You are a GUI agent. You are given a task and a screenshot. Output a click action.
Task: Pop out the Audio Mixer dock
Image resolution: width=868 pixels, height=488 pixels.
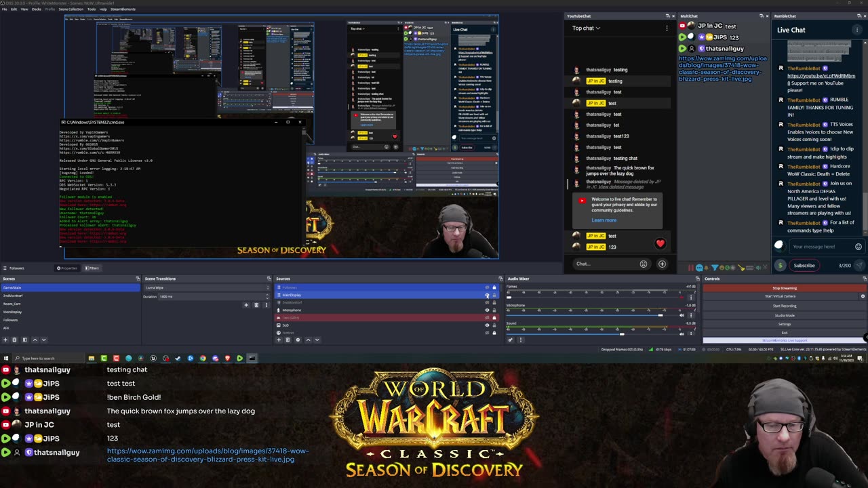pyautogui.click(x=697, y=279)
